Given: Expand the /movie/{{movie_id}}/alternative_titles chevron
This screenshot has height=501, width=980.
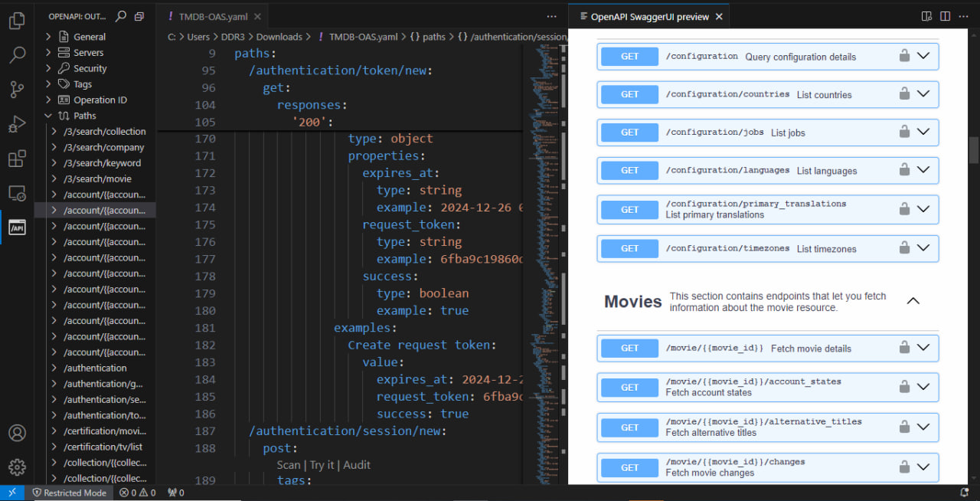Looking at the screenshot, I should click(x=923, y=427).
